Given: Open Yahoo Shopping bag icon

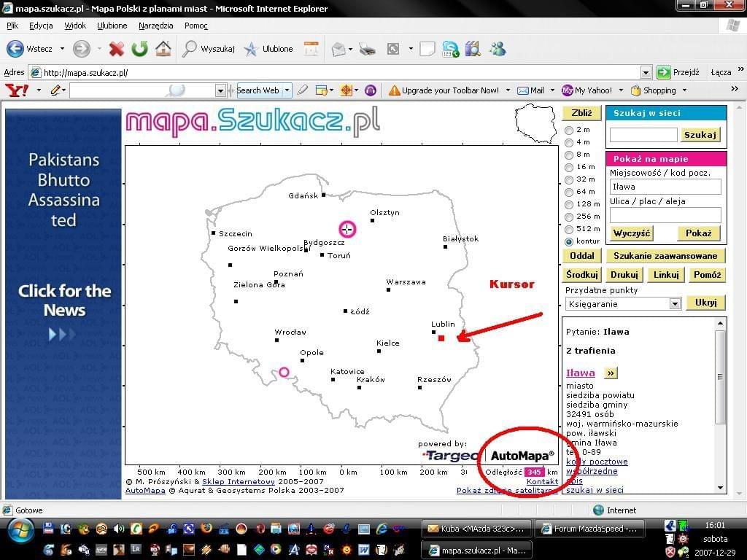Looking at the screenshot, I should 635,90.
